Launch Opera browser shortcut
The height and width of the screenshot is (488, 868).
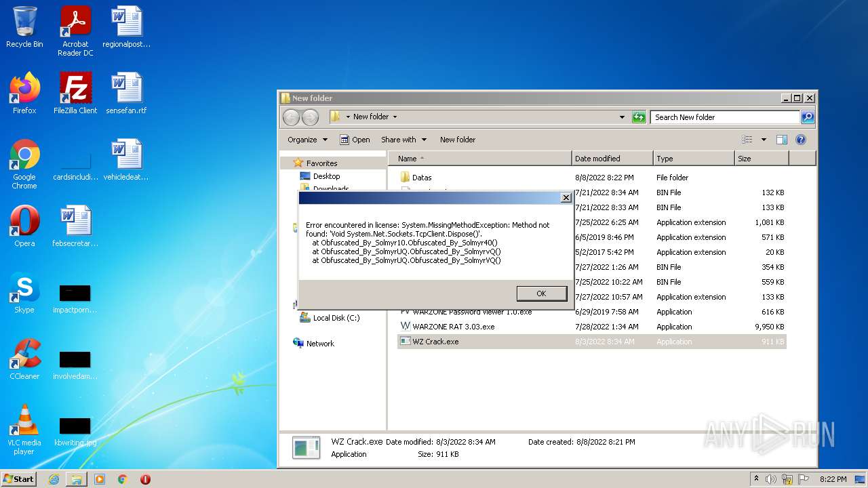(24, 226)
